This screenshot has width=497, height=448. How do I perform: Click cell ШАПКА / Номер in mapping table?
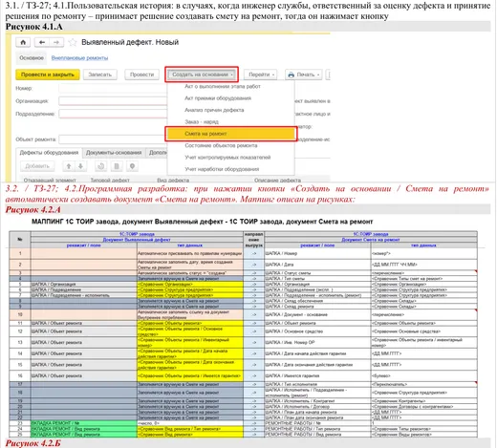point(317,254)
